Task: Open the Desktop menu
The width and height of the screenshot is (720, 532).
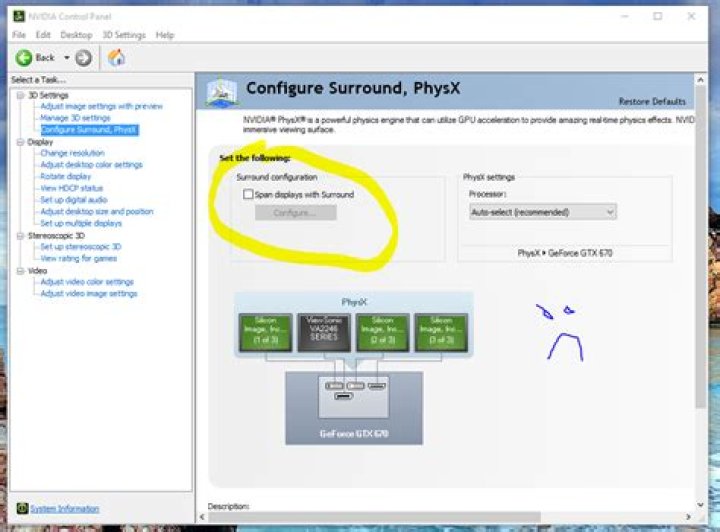Action: pos(76,35)
